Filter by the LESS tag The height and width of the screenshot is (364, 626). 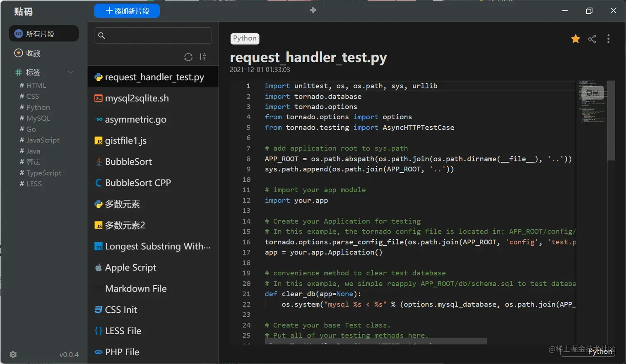pos(31,184)
